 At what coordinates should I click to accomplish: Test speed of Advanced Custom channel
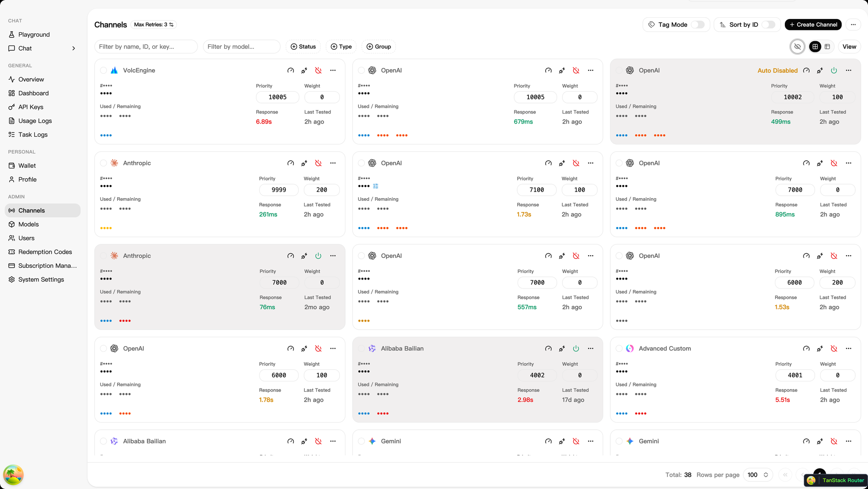806,349
